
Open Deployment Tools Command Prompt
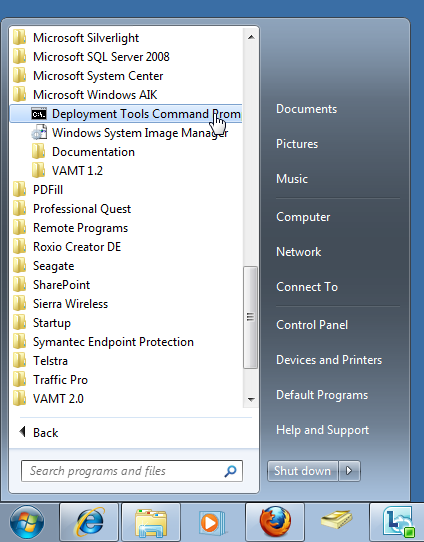pos(126,114)
